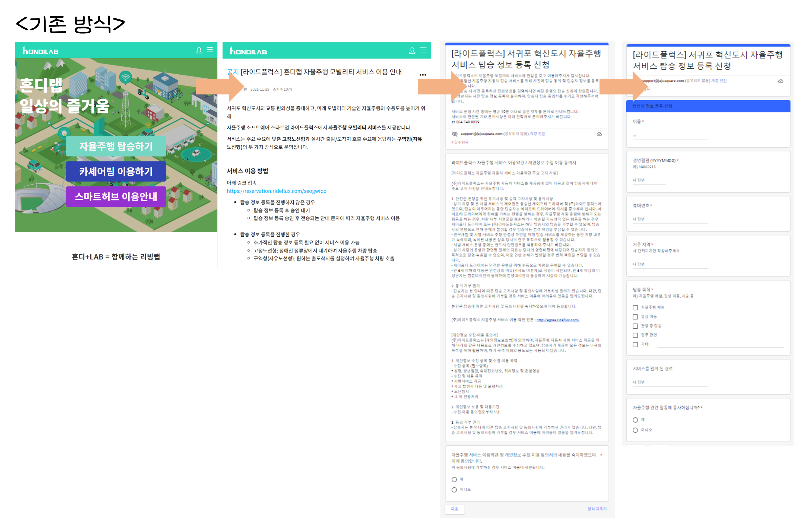Click the text 혼디+LAB = 함께하는 리빙랩
Image resolution: width=812 pixels, height=530 pixels.
click(116, 257)
